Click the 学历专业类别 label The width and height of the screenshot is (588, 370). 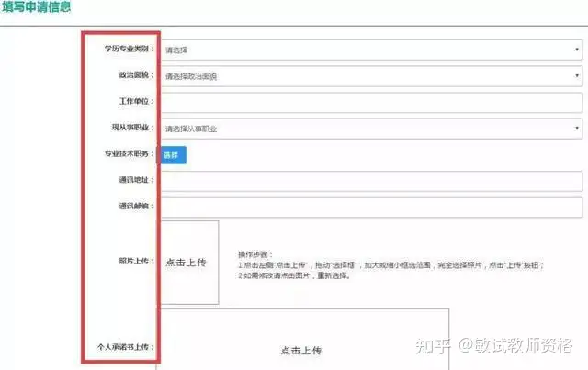click(129, 49)
